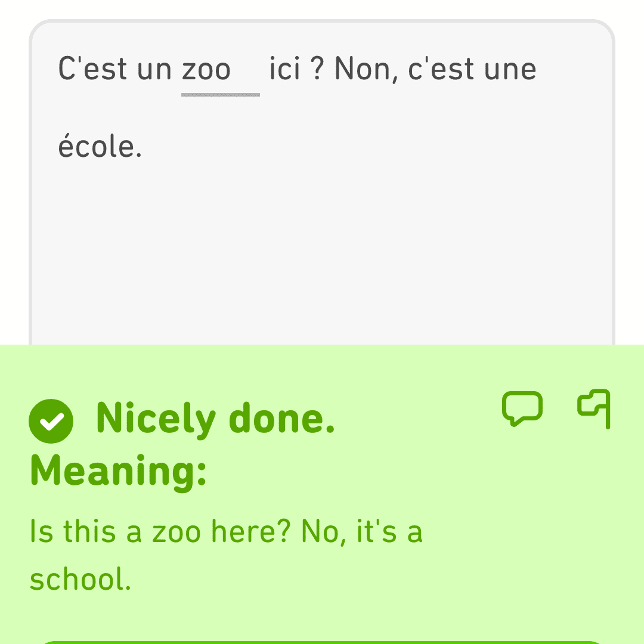Click the gray underline beneath zoo
The height and width of the screenshot is (644, 644).
tap(221, 95)
